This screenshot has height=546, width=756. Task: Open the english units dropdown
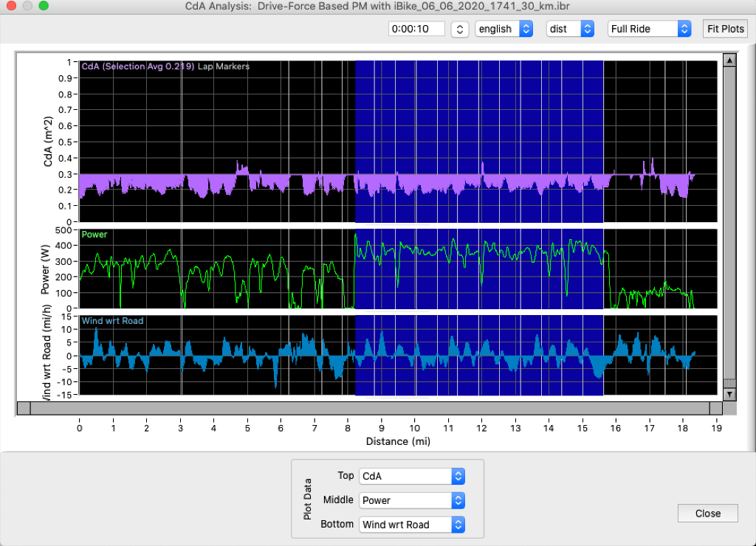coord(504,29)
